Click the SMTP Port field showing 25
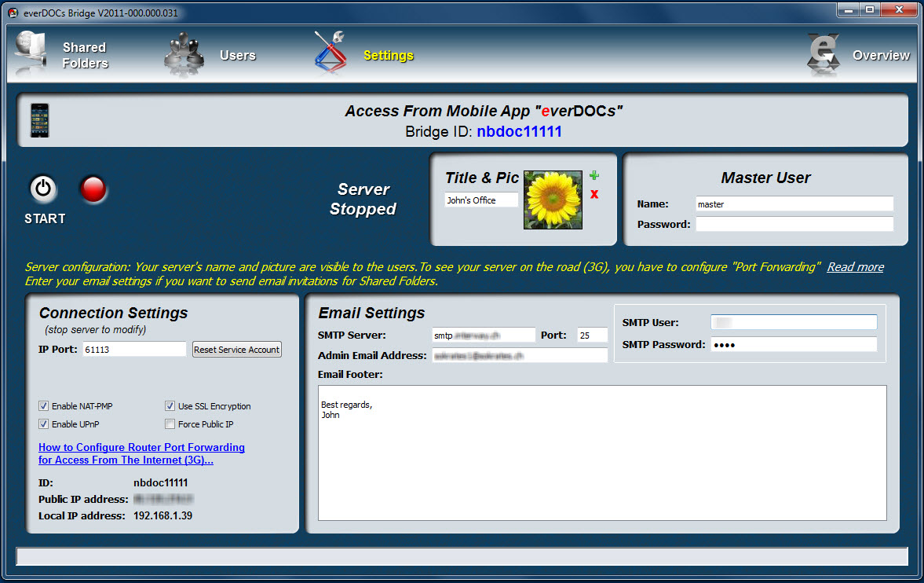924x583 pixels. click(592, 335)
